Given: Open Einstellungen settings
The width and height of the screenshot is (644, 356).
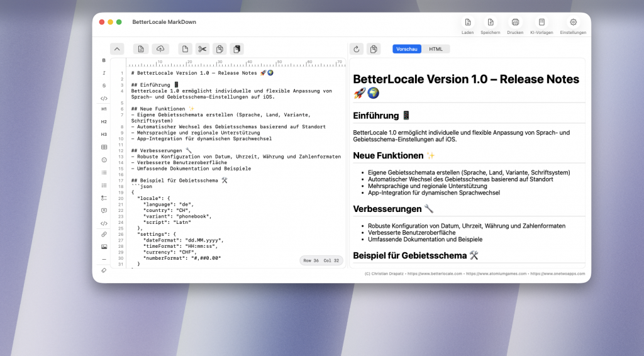Looking at the screenshot, I should pos(573,25).
